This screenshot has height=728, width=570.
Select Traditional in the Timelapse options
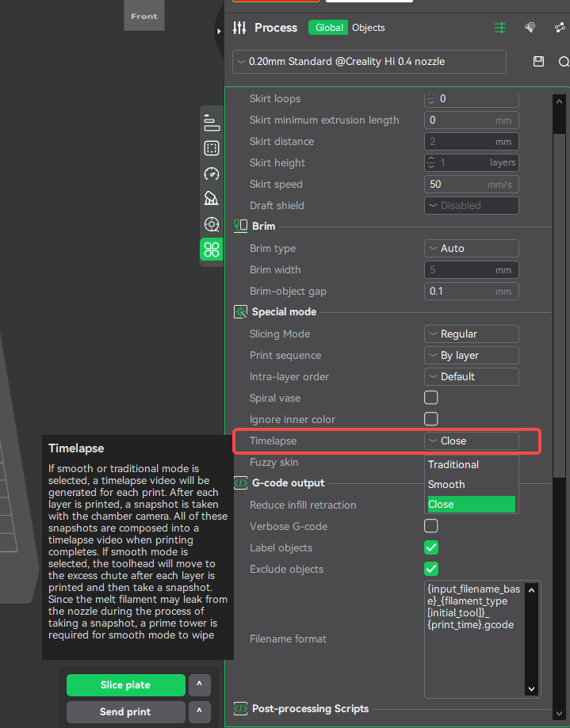(453, 464)
